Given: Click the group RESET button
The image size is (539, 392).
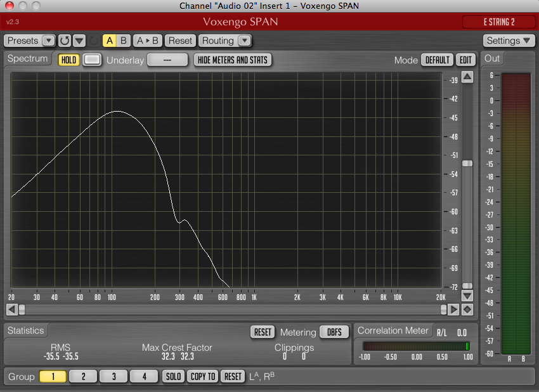Looking at the screenshot, I should [233, 377].
